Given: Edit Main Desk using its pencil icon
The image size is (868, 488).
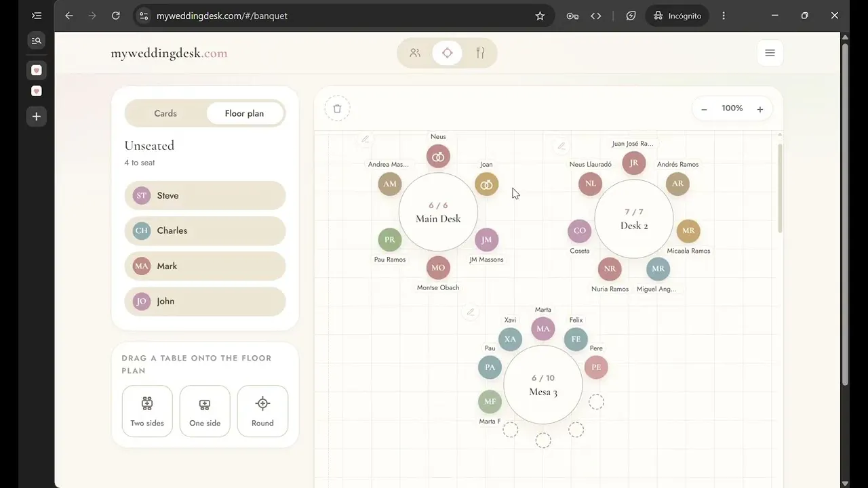Looking at the screenshot, I should 366,139.
